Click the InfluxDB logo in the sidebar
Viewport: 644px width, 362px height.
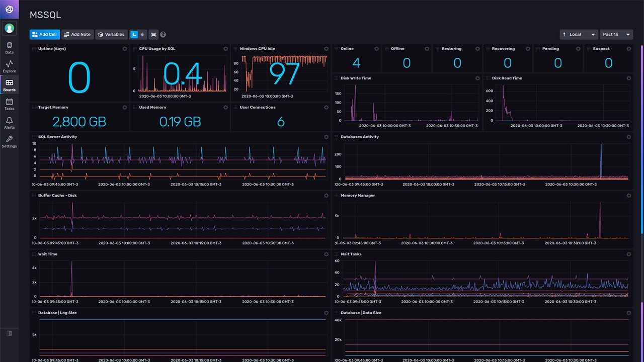coord(9,10)
